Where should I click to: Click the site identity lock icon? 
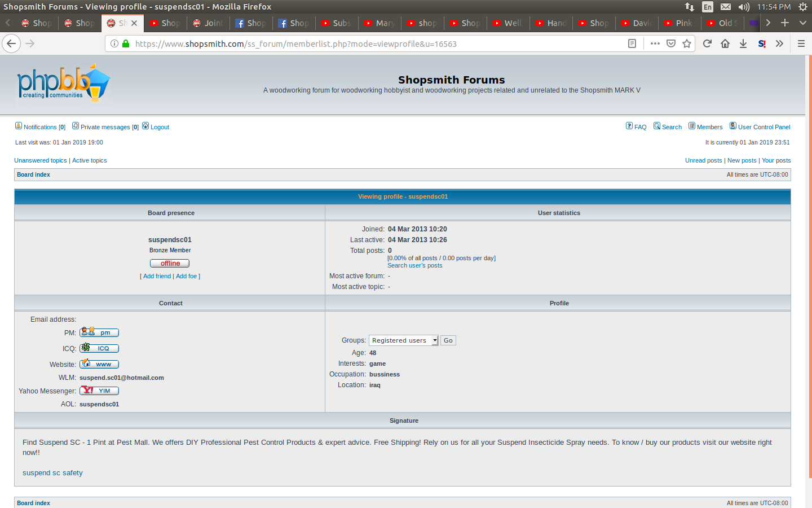pos(126,43)
